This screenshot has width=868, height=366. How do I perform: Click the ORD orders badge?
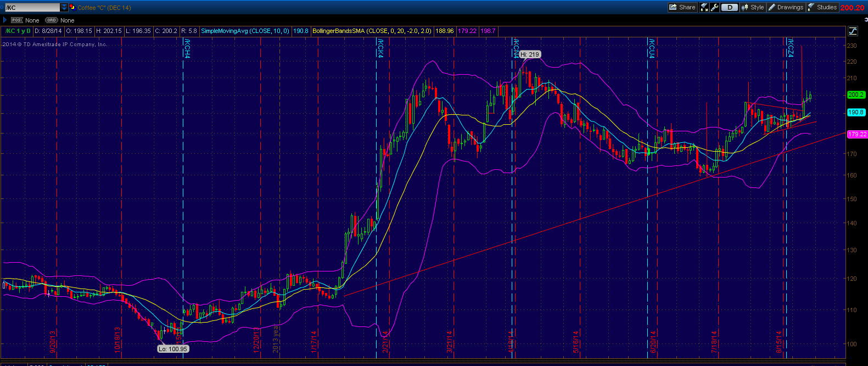pyautogui.click(x=51, y=20)
